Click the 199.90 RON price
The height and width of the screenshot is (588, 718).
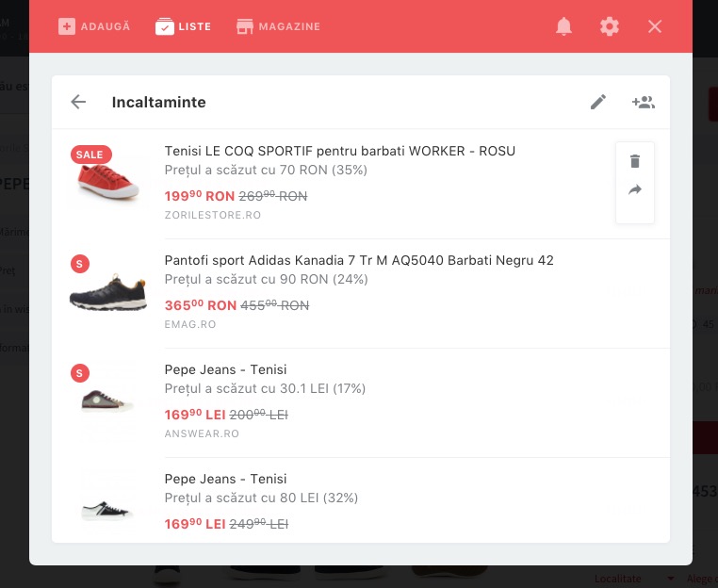tap(199, 196)
